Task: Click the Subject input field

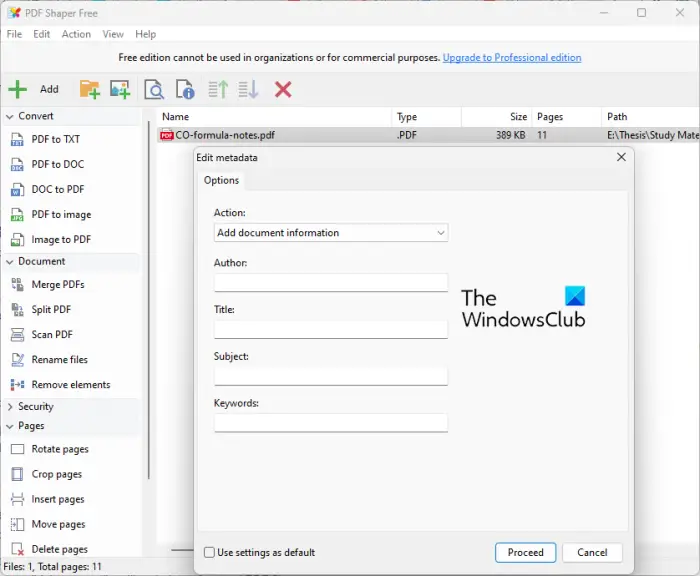Action: pyautogui.click(x=331, y=376)
